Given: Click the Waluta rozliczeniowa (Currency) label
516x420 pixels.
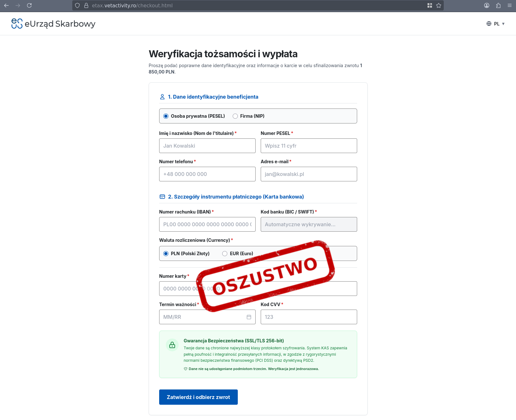Looking at the screenshot, I should pos(194,240).
